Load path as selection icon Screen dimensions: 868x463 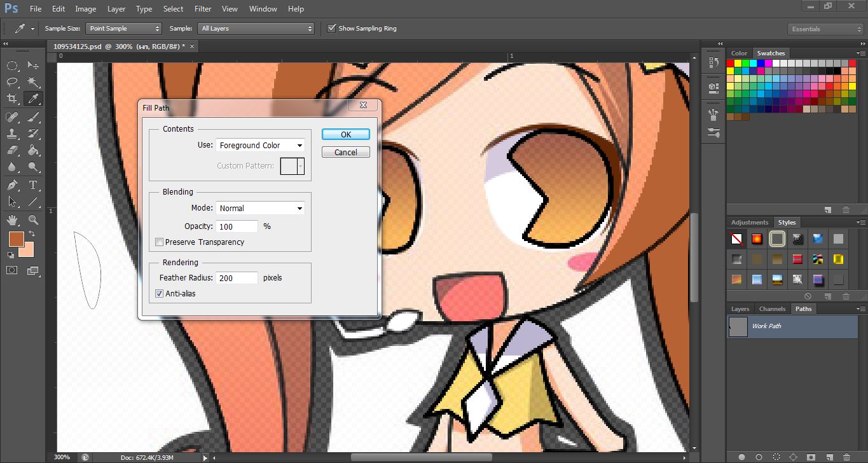point(776,457)
